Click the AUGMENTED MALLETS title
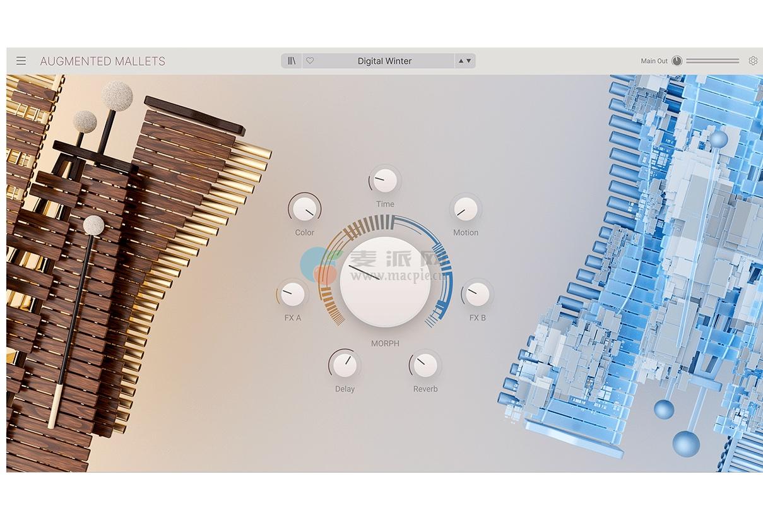The image size is (763, 532). [103, 61]
